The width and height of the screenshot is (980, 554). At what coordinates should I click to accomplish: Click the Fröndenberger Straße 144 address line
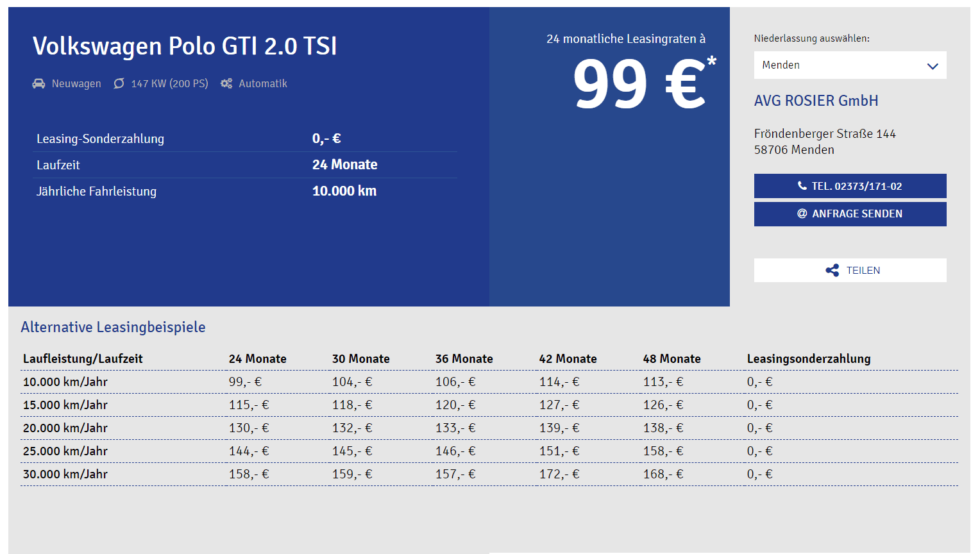tap(825, 134)
